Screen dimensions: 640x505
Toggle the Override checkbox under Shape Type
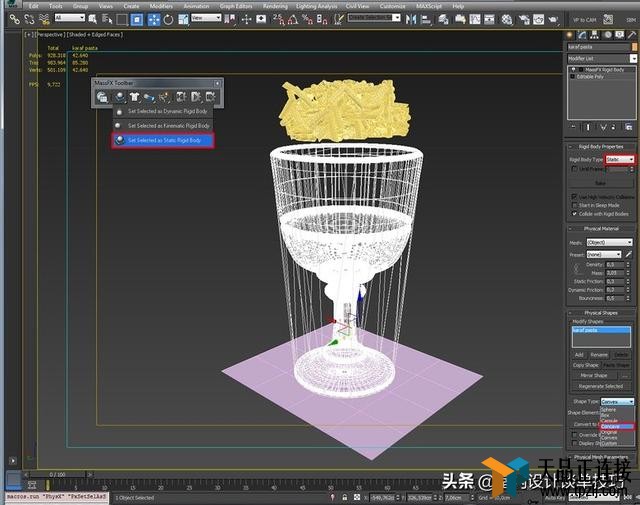pos(574,435)
